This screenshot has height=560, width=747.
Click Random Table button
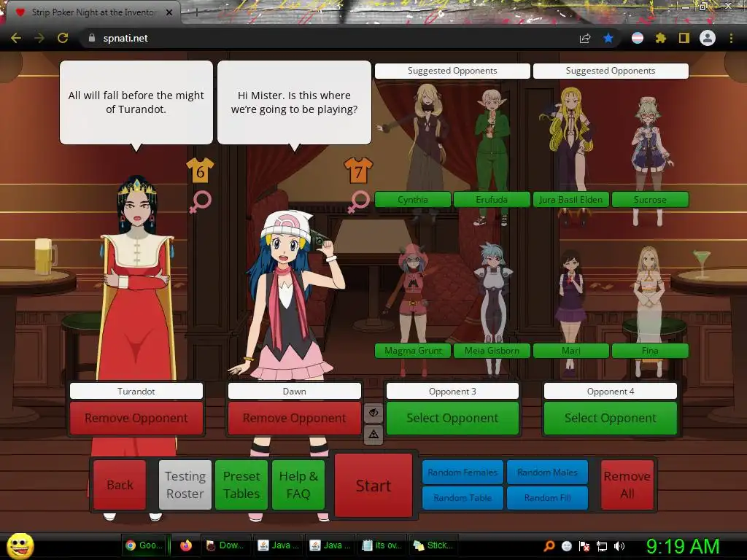462,497
